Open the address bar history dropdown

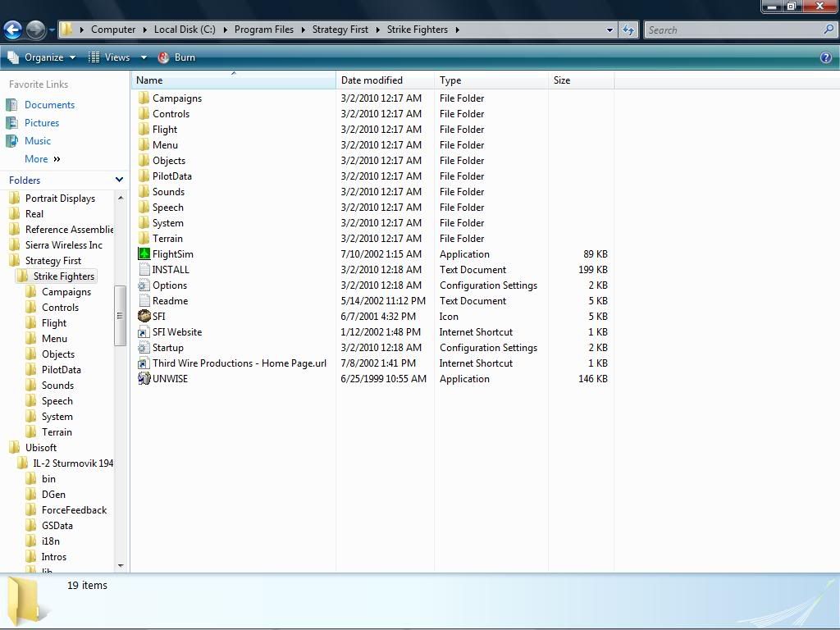point(609,30)
